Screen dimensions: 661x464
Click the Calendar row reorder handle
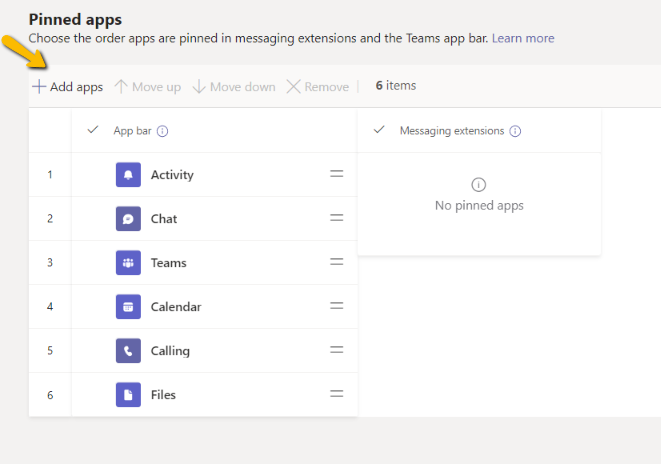[336, 306]
